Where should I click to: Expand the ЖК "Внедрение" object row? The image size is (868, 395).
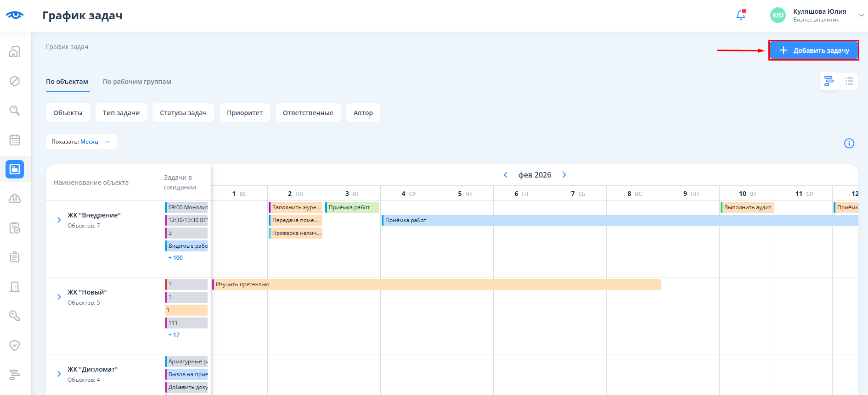pyautogui.click(x=59, y=220)
